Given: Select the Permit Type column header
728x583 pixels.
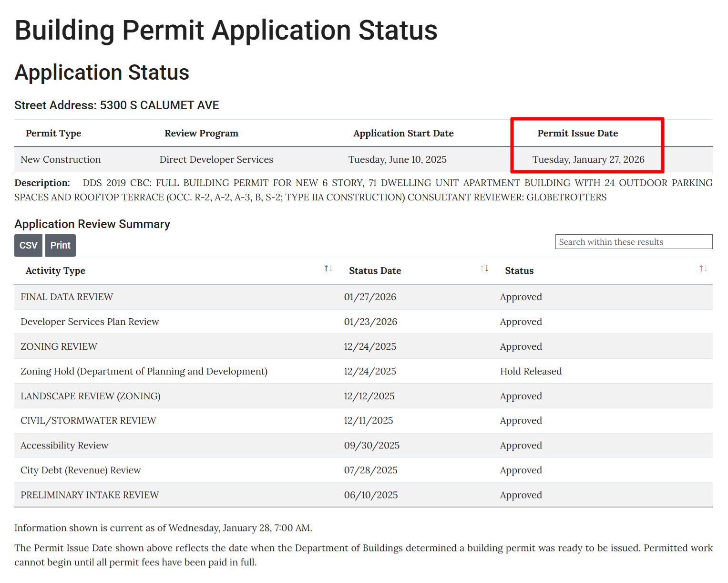Looking at the screenshot, I should click(x=53, y=133).
